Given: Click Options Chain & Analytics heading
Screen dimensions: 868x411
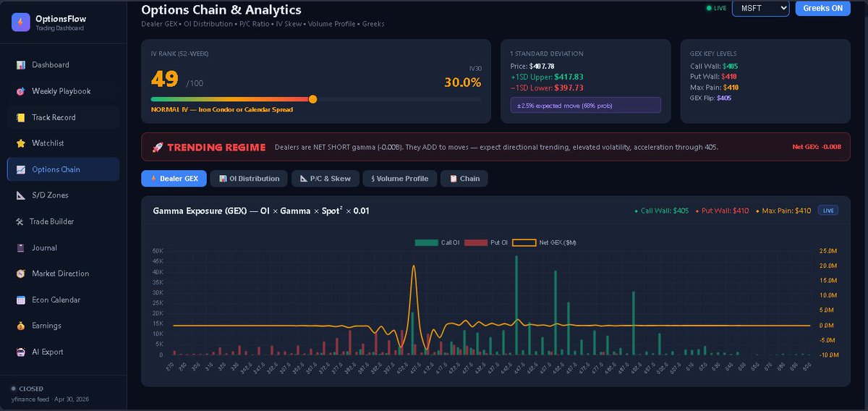Looking at the screenshot, I should 221,10.
